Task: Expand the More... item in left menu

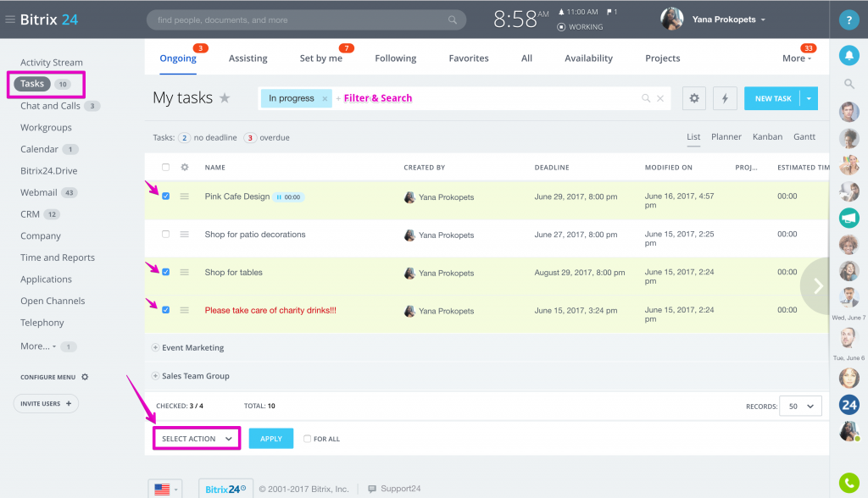Action: pos(38,346)
